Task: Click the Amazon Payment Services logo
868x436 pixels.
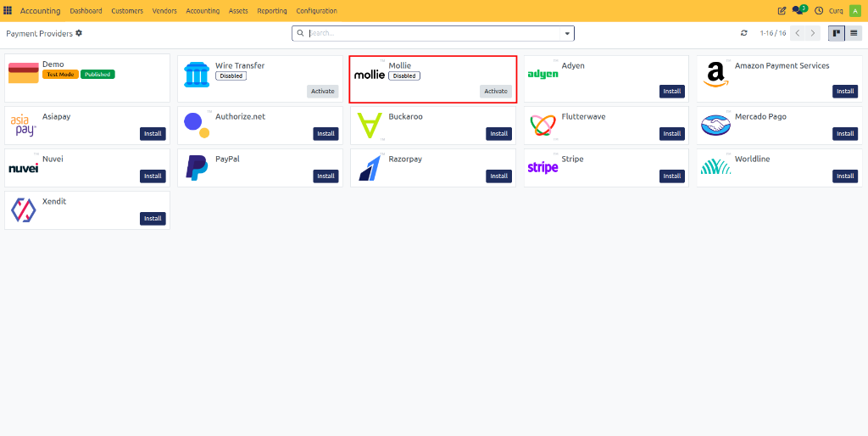Action: tap(715, 75)
